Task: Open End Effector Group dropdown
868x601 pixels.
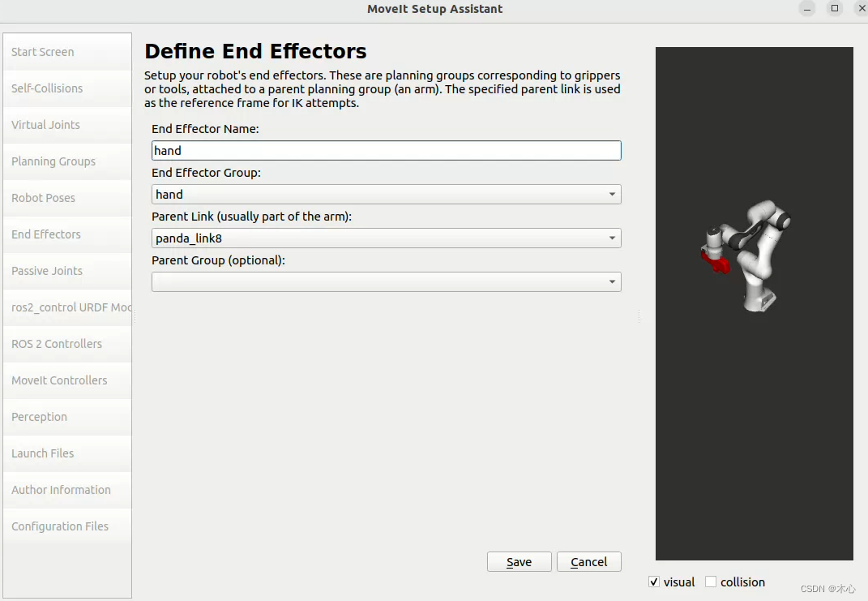Action: 387,195
